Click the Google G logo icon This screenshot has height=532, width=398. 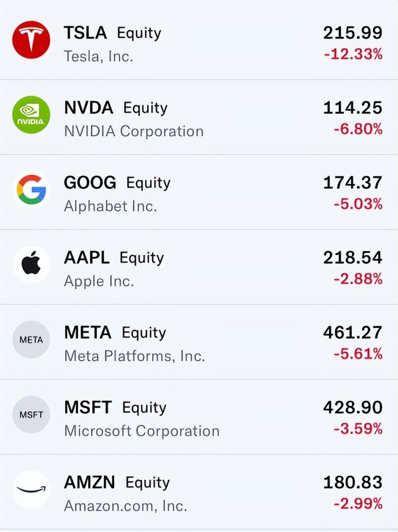coord(31,190)
